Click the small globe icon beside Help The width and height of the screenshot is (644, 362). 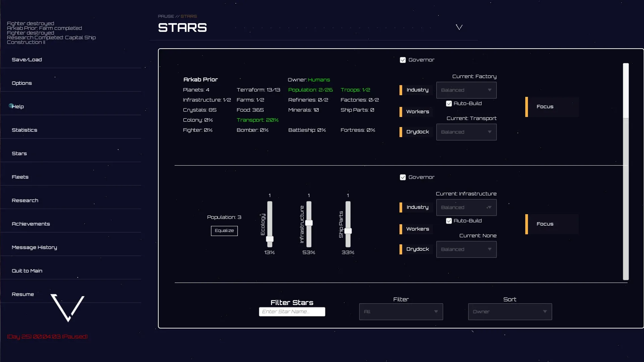[11, 106]
